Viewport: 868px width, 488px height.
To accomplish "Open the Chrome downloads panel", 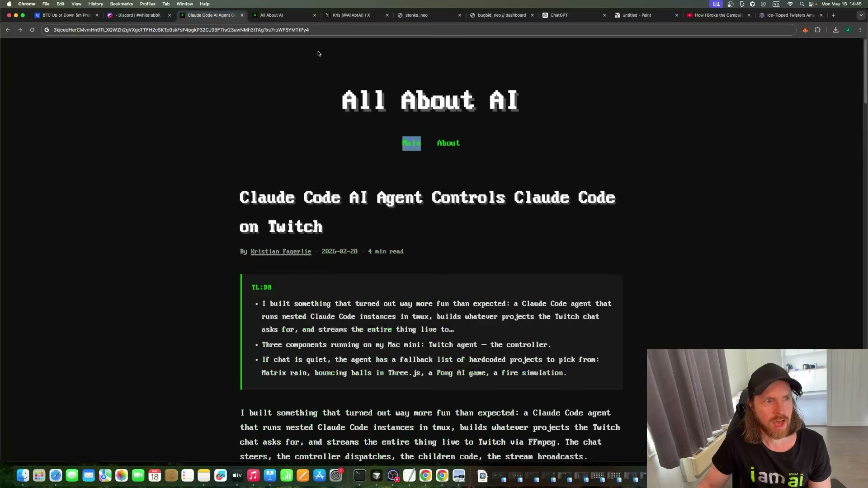I will click(835, 30).
